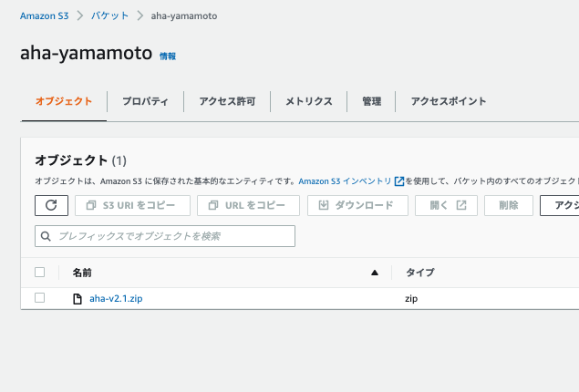Open the プロパティ tab
The height and width of the screenshot is (392, 579).
click(145, 101)
